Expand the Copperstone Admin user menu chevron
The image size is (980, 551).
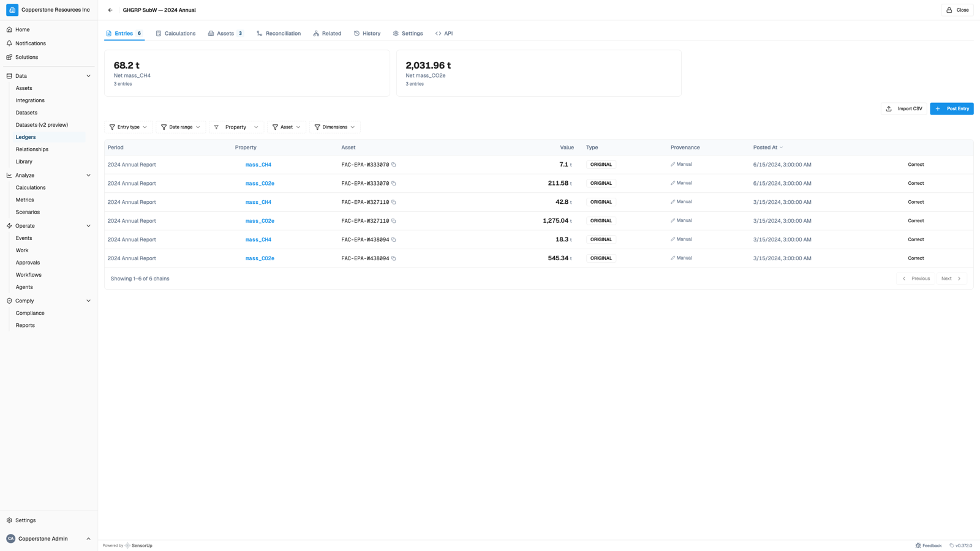tap(88, 539)
